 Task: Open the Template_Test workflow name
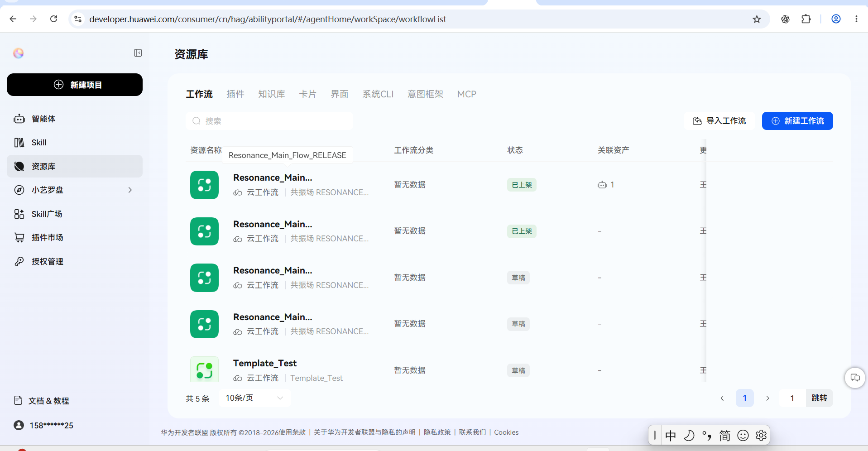point(265,363)
